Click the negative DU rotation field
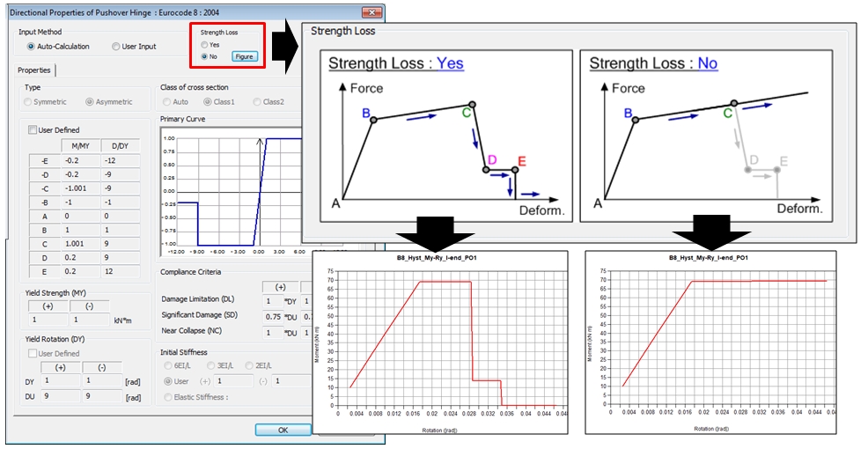The width and height of the screenshot is (868, 449). pyautogui.click(x=102, y=396)
